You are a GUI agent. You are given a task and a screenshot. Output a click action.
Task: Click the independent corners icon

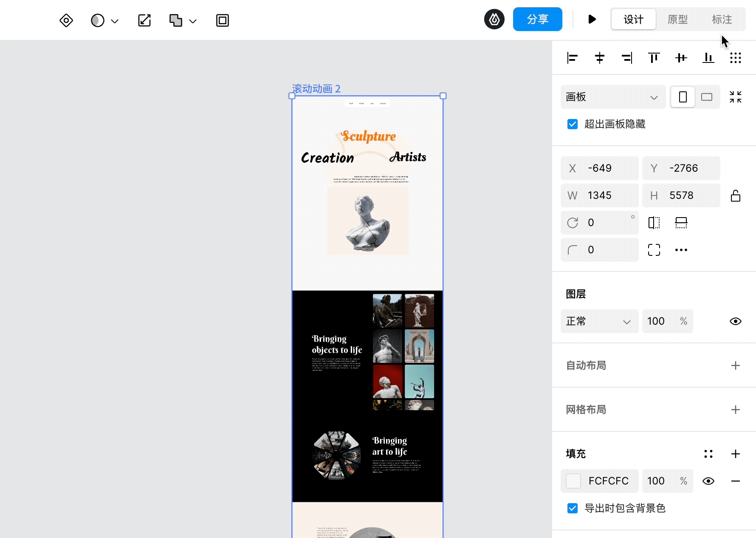click(654, 250)
